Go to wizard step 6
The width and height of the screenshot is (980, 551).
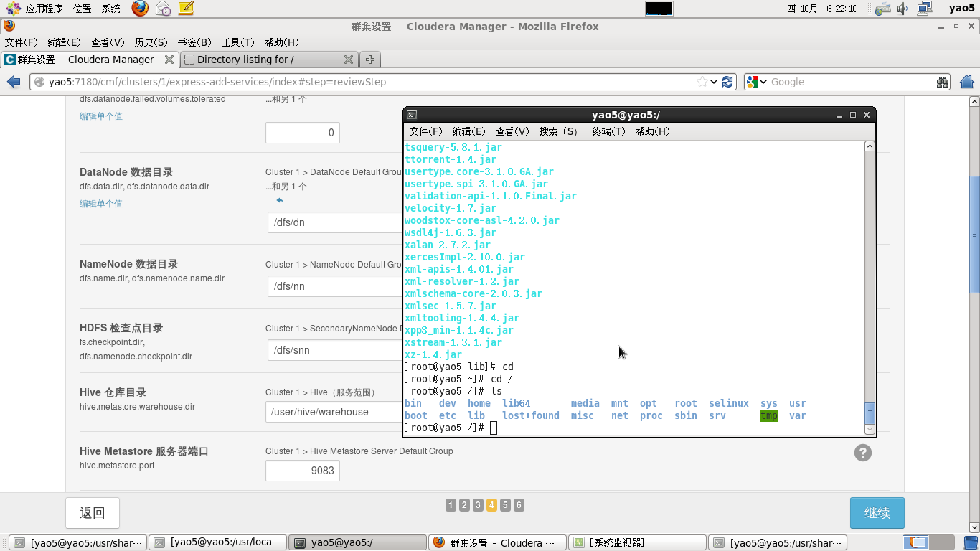click(x=519, y=505)
